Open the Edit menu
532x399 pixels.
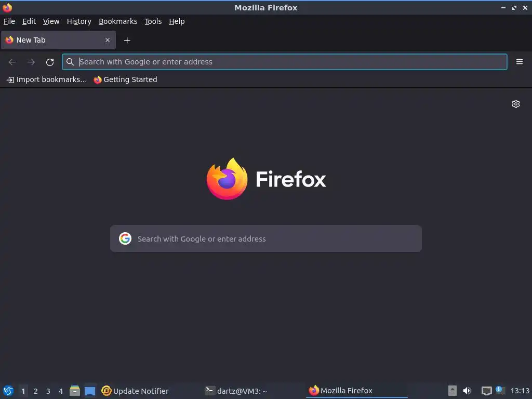(x=29, y=21)
